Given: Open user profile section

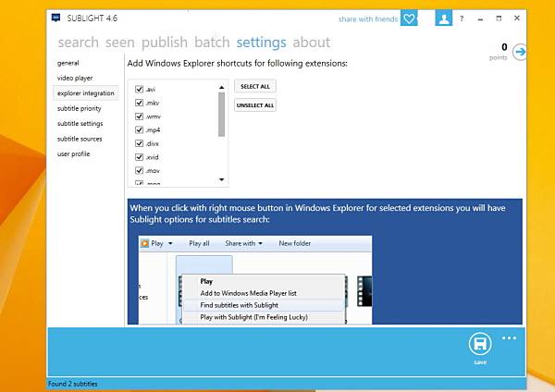Looking at the screenshot, I should 74,153.
